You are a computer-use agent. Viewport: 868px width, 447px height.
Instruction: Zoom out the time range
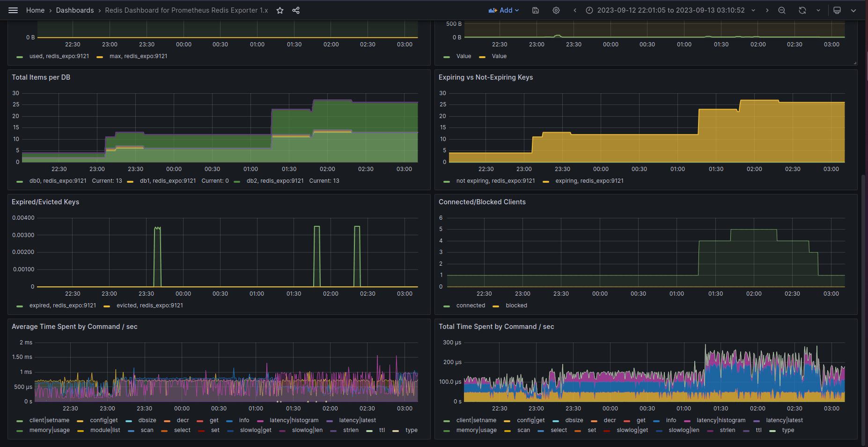pyautogui.click(x=782, y=10)
